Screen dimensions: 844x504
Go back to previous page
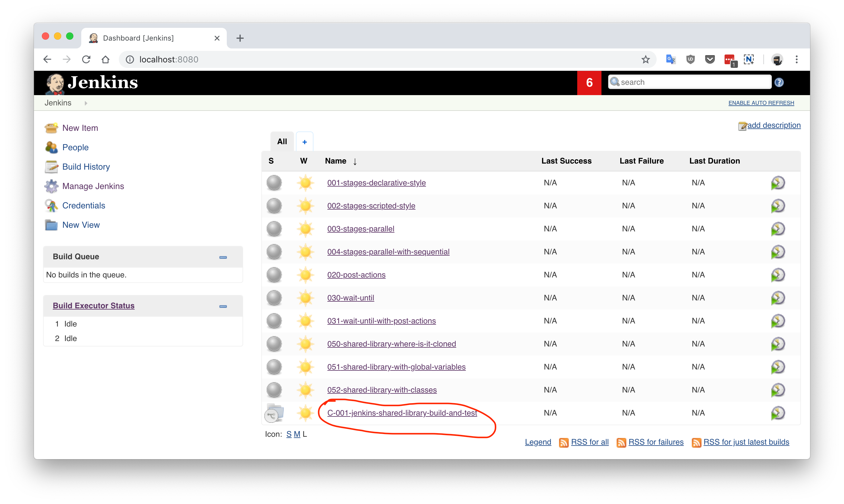[47, 59]
